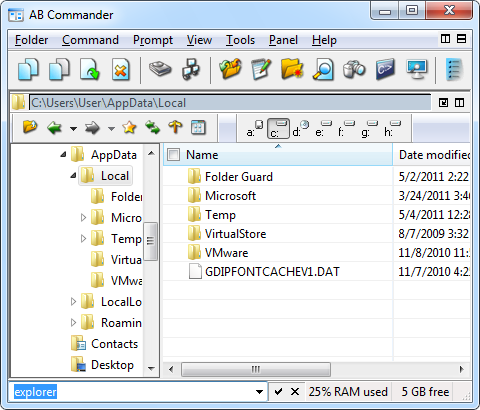Click the list view icon at toolbar end
480x410 pixels.
pos(454,69)
